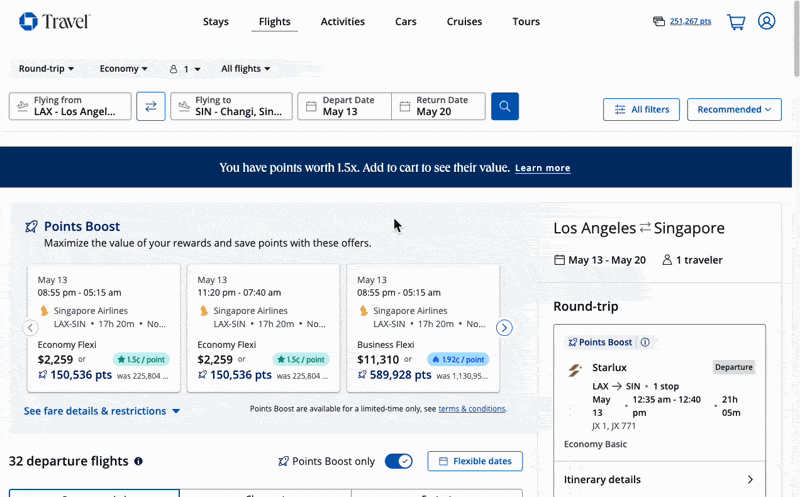Open the traveler count dropdown
Viewport: 800px width, 497px height.
(185, 69)
